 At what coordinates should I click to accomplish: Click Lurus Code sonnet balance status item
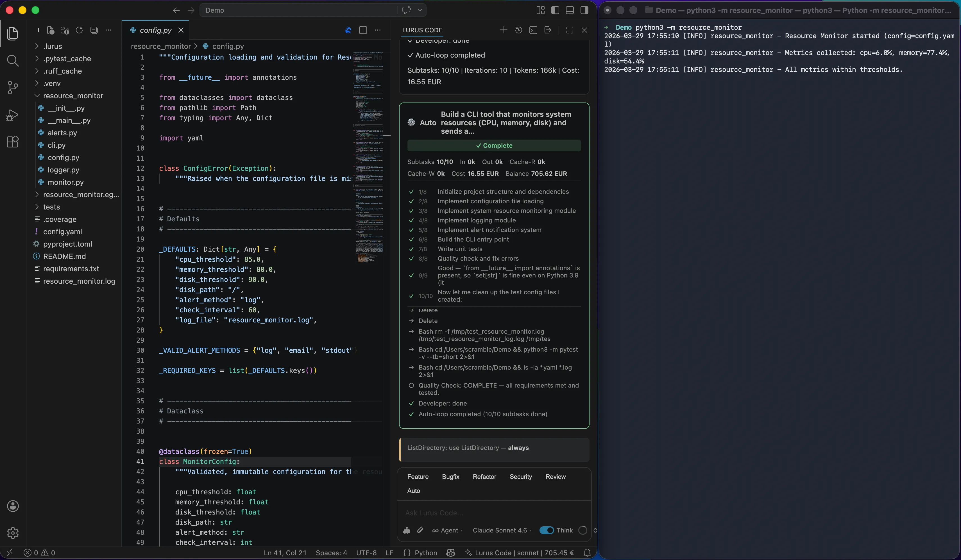519,553
